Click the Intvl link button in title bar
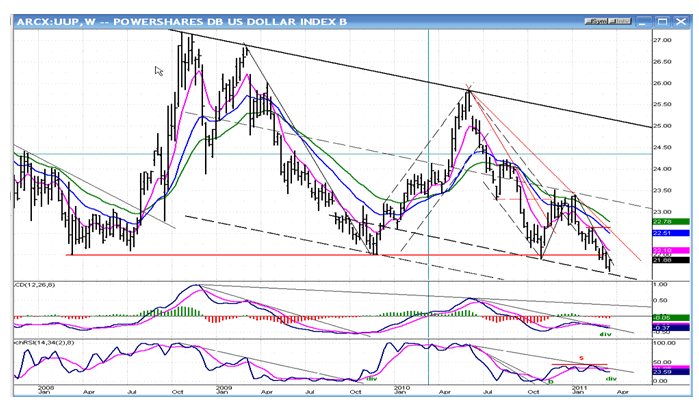The width and height of the screenshot is (699, 411). (x=620, y=21)
